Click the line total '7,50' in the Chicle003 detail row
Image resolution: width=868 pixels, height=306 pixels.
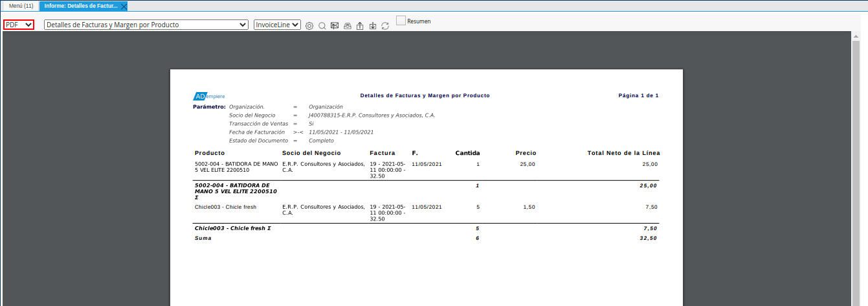click(651, 207)
